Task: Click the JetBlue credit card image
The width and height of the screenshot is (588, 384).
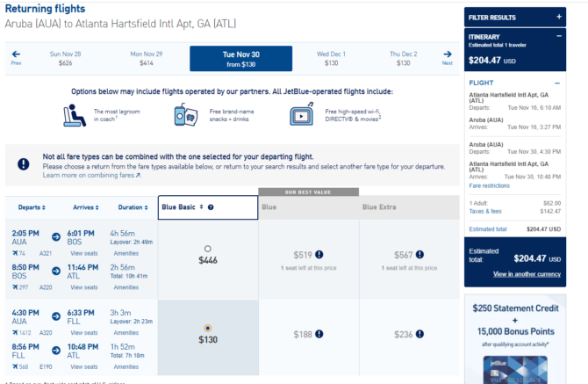Action: 515,370
